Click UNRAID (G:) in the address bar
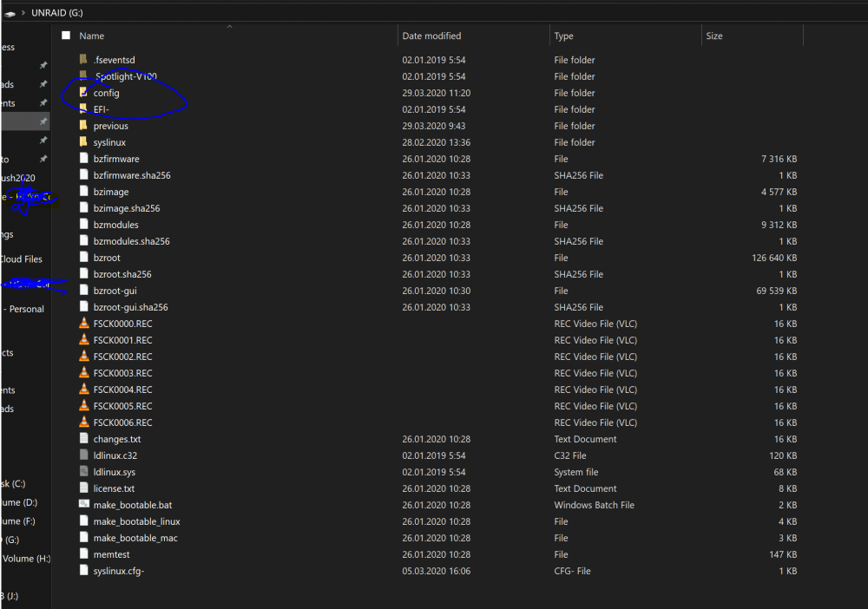Viewport: 868px width, 609px height. tap(57, 13)
